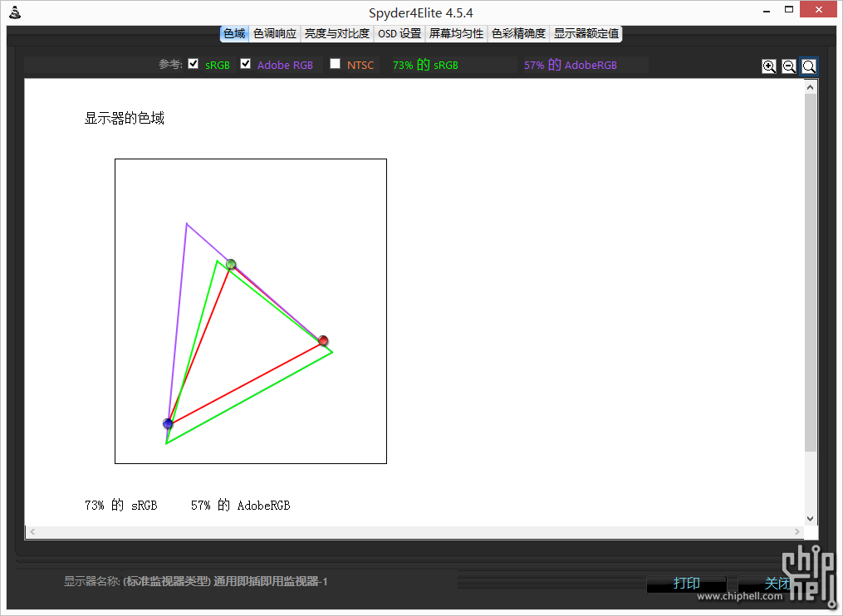Image resolution: width=843 pixels, height=616 pixels.
Task: Switch to the 屏幕均匀性 tab
Action: (x=457, y=33)
